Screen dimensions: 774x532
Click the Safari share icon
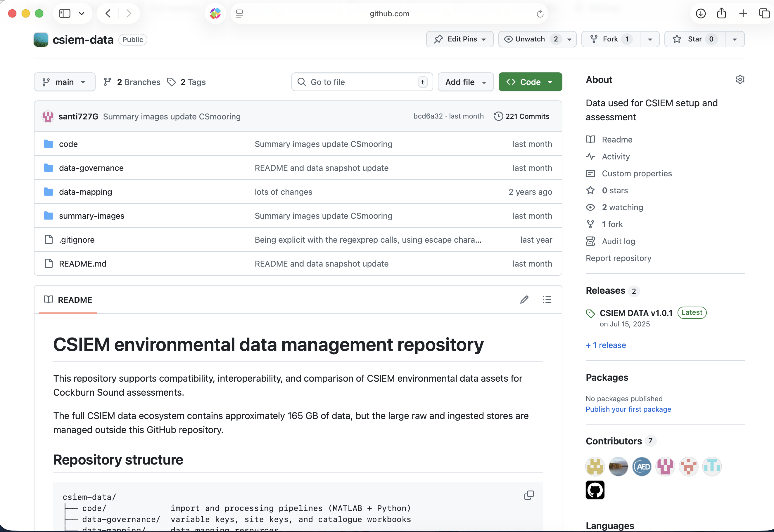[722, 13]
